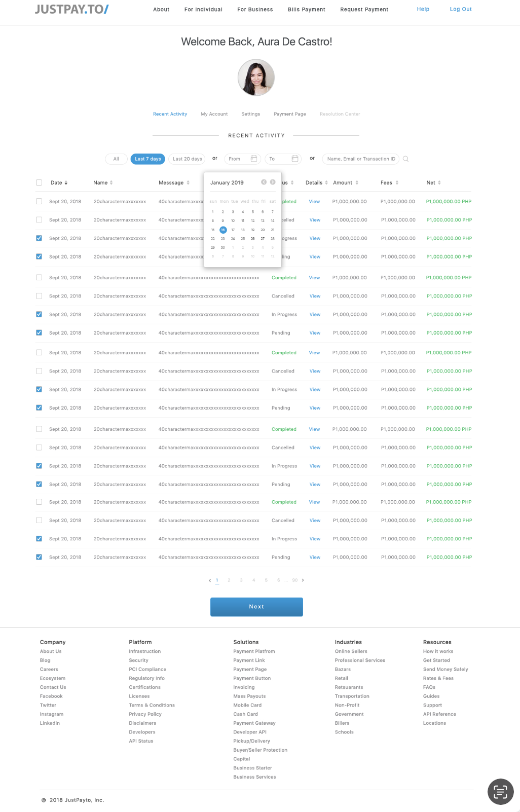Open the To date calendar icon
The width and height of the screenshot is (520, 812).
[x=295, y=159]
